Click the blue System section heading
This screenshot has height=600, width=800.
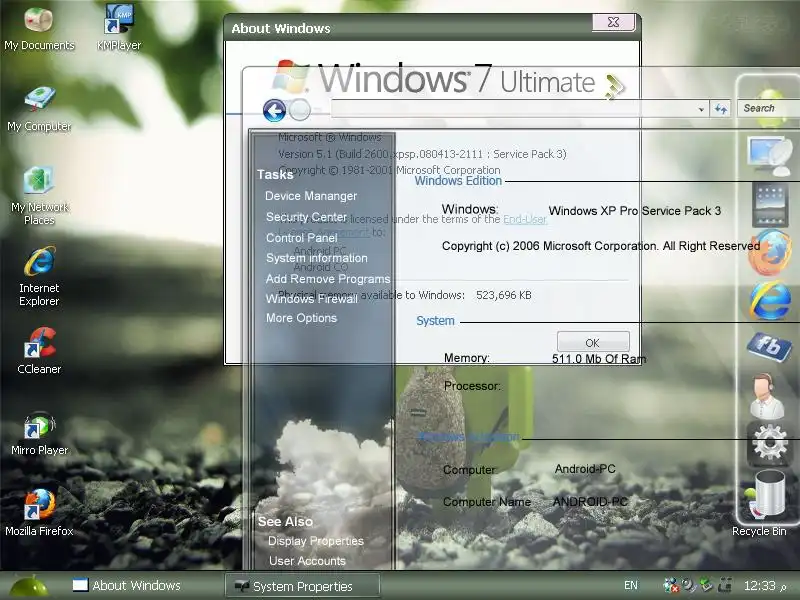tap(435, 320)
